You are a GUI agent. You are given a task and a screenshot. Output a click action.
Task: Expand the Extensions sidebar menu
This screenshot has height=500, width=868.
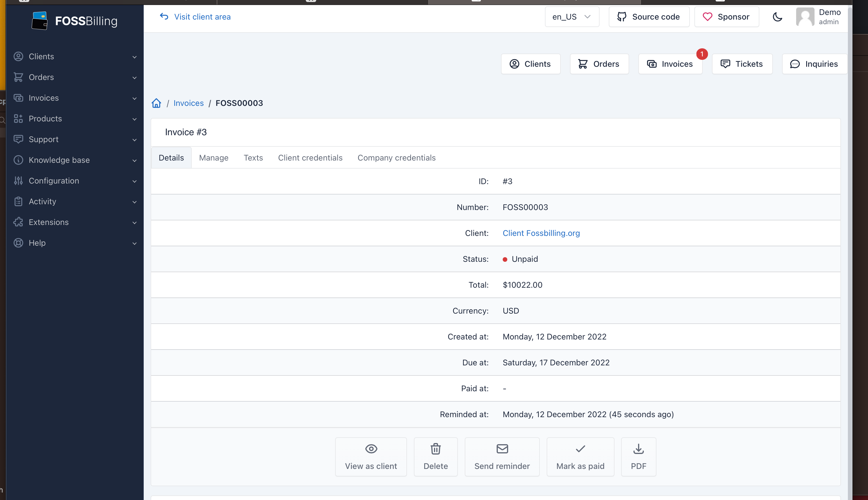click(x=75, y=222)
